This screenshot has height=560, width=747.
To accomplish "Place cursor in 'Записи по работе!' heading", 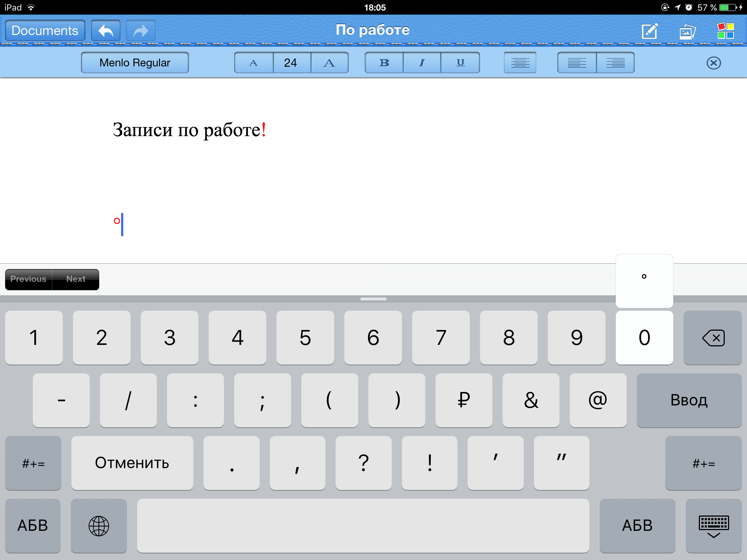I will (189, 130).
